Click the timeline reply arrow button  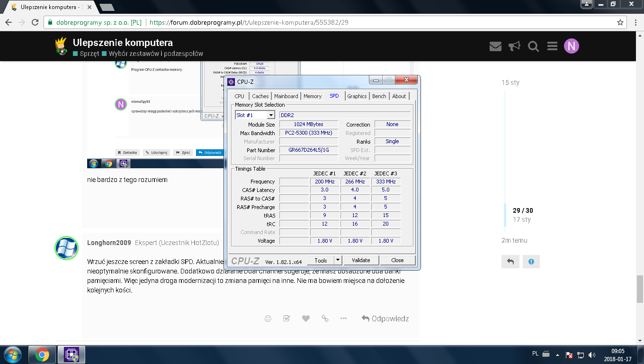[510, 262]
